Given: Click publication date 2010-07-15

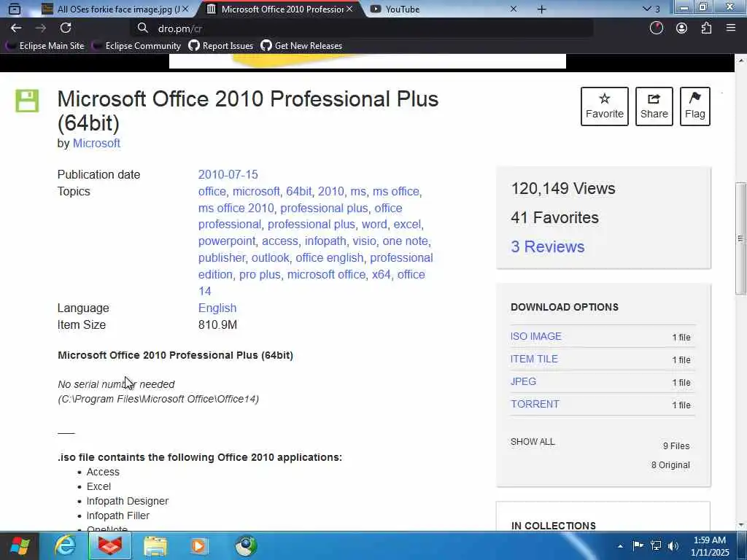Looking at the screenshot, I should [x=228, y=175].
